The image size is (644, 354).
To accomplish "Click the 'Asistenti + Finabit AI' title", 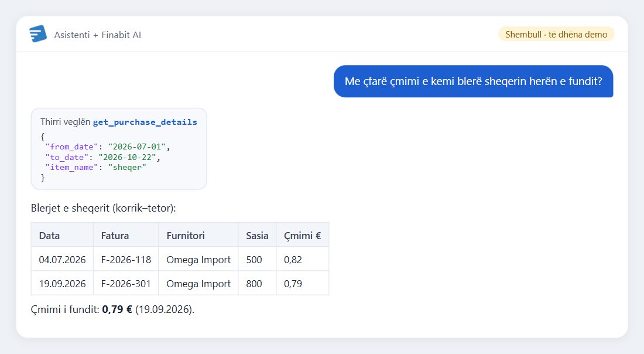I will (98, 35).
